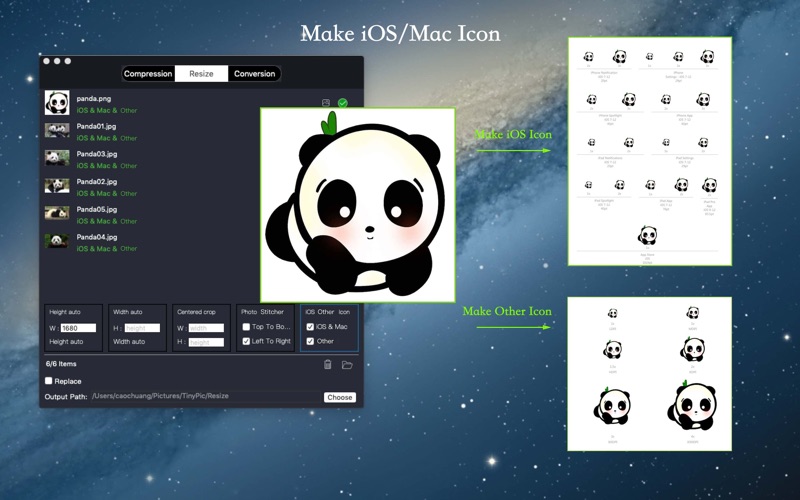The height and width of the screenshot is (500, 800).
Task: Uncheck the Left To Right option
Action: tap(246, 342)
